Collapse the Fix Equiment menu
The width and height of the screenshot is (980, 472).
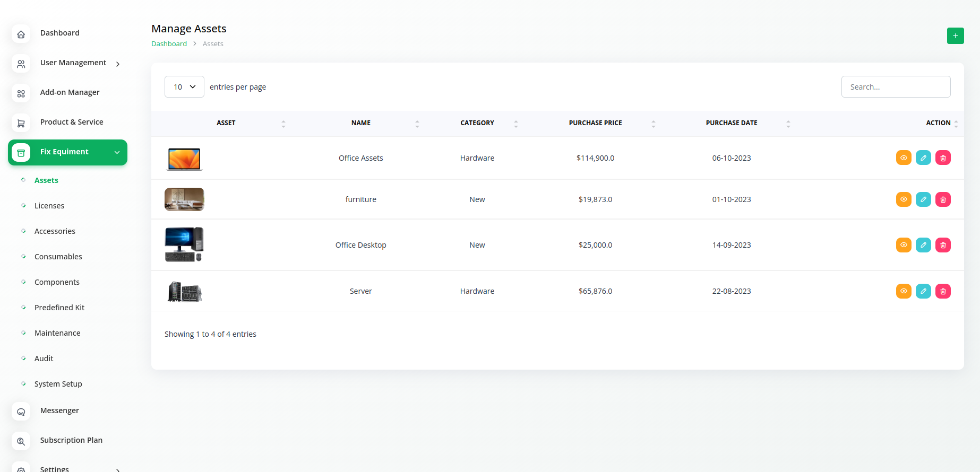tap(117, 152)
